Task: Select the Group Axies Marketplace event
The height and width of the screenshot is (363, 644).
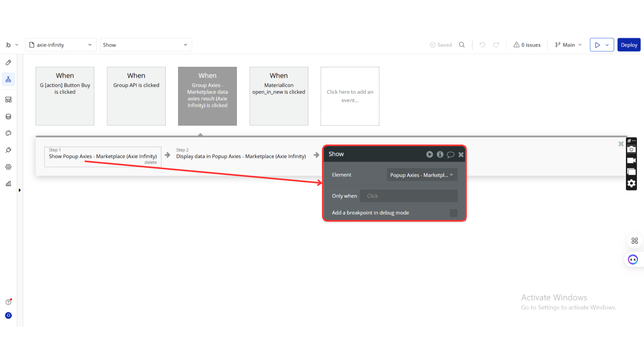Action: tap(207, 96)
